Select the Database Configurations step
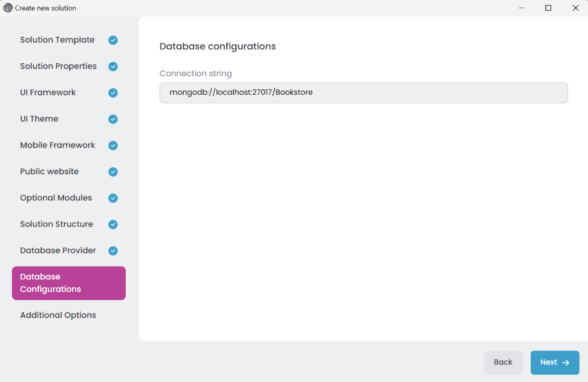Viewport: 588px width, 382px height. coord(69,283)
